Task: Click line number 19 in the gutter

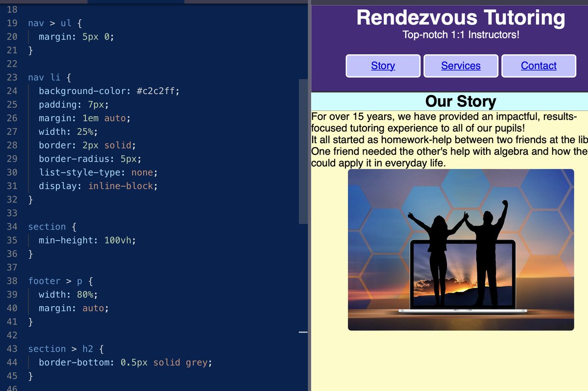Action: [12, 23]
